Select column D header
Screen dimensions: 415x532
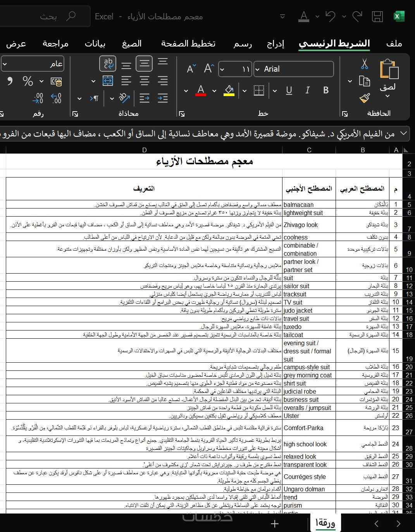[x=144, y=150]
